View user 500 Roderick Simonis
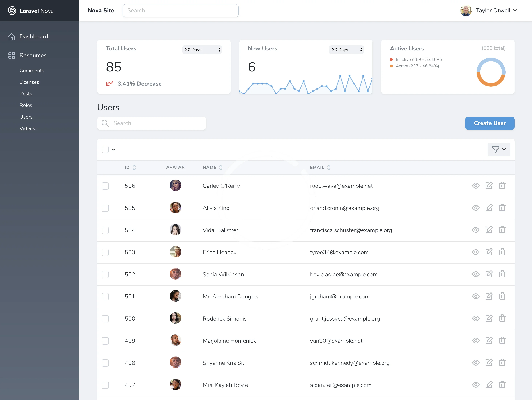The height and width of the screenshot is (400, 532). pyautogui.click(x=475, y=318)
